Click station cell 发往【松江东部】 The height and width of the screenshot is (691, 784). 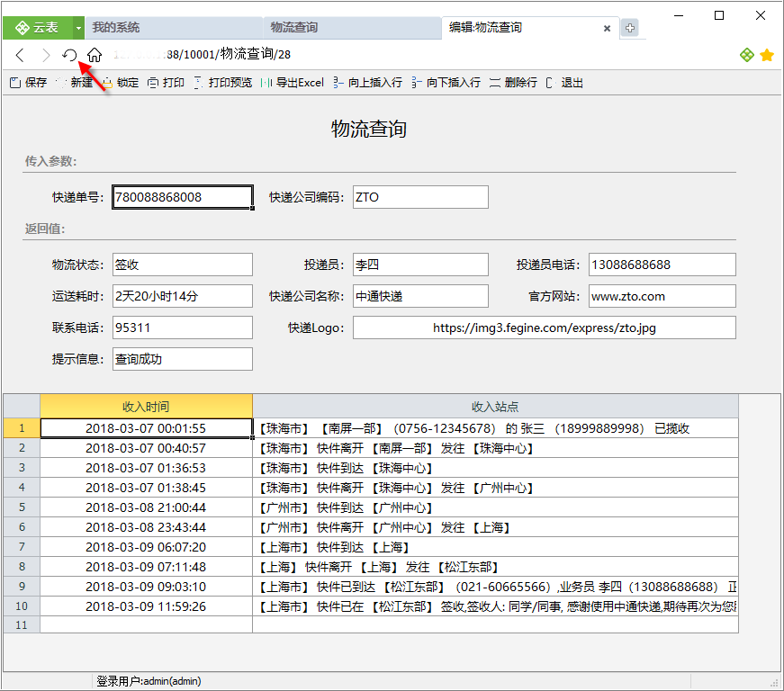[x=495, y=567]
